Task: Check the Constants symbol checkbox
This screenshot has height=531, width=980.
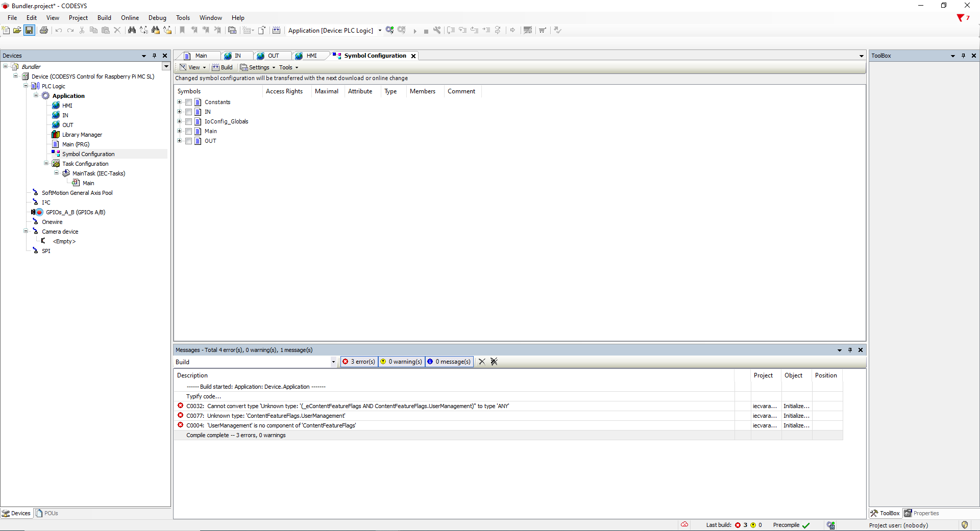Action: click(188, 103)
